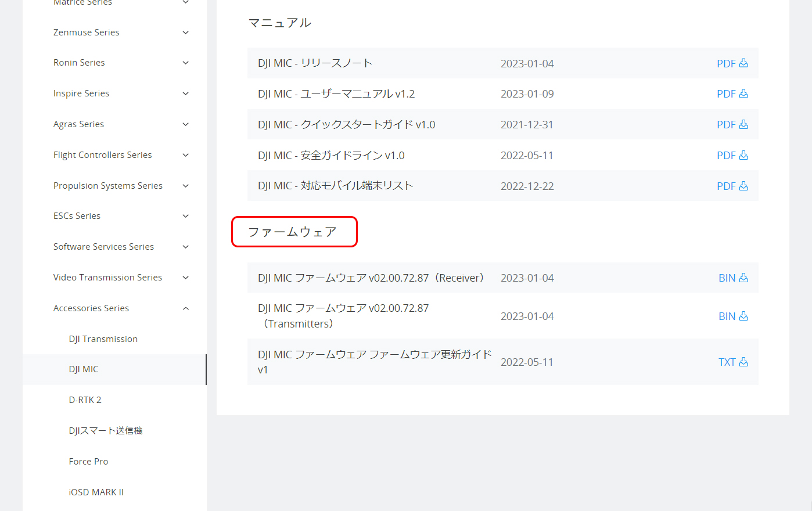Download quick start guide v1.0 PDF icon
Viewport: 812px width, 511px height.
click(x=743, y=125)
